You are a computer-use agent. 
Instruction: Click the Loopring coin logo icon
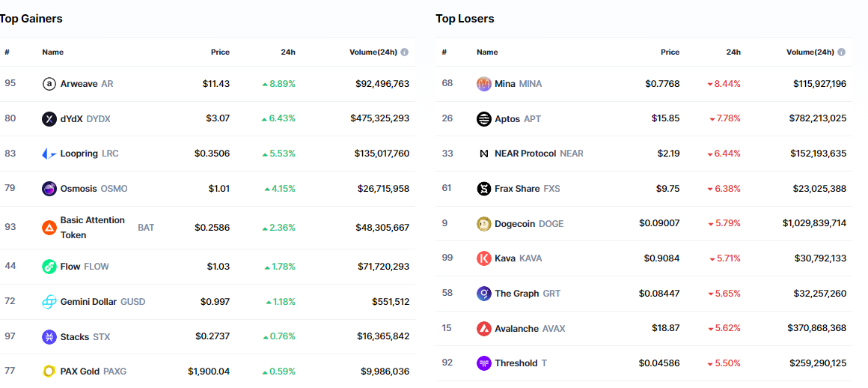pos(49,154)
